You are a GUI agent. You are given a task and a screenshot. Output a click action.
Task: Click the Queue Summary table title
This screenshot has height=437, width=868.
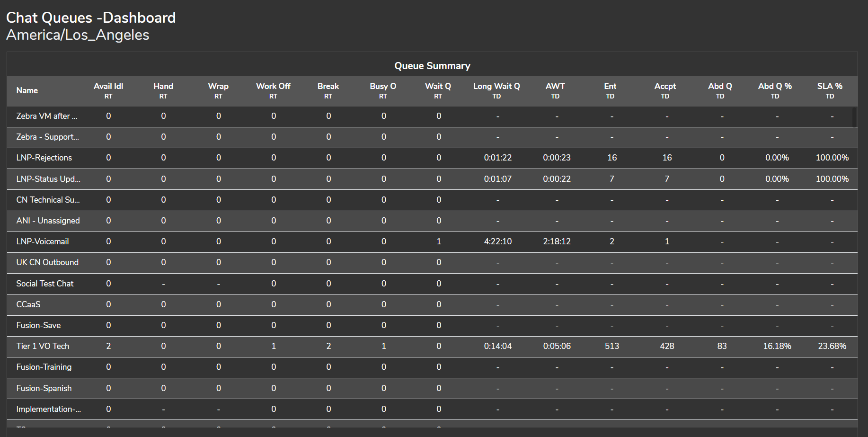[432, 66]
